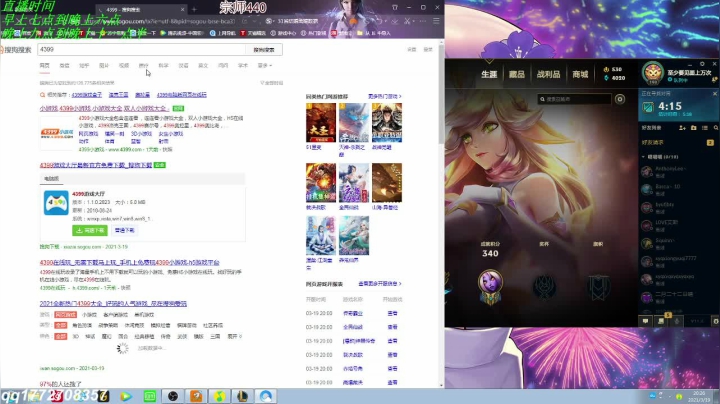Open the 藏品 collection tab
Screen dimensions: 720x404
pyautogui.click(x=517, y=74)
